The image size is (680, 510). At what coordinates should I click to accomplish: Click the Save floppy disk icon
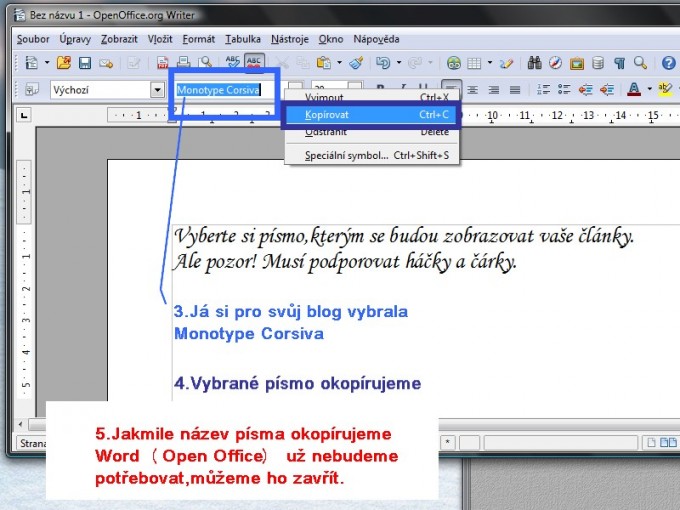pyautogui.click(x=85, y=63)
